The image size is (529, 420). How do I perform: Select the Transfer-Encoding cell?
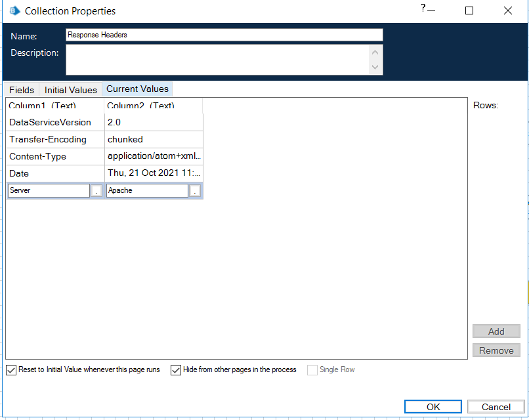pyautogui.click(x=55, y=139)
